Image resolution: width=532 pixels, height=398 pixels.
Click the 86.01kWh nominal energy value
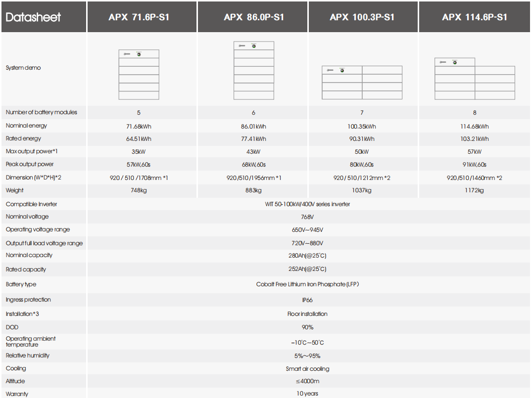tap(253, 127)
